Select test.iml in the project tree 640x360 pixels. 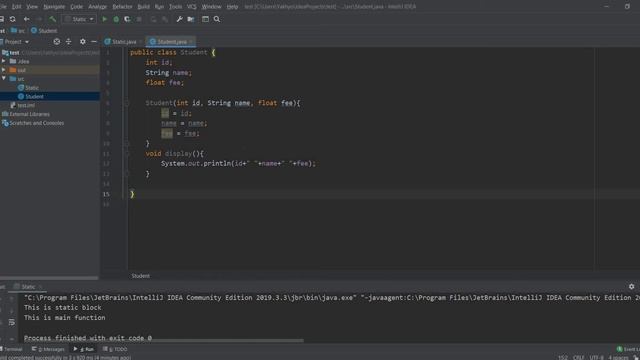point(22,105)
